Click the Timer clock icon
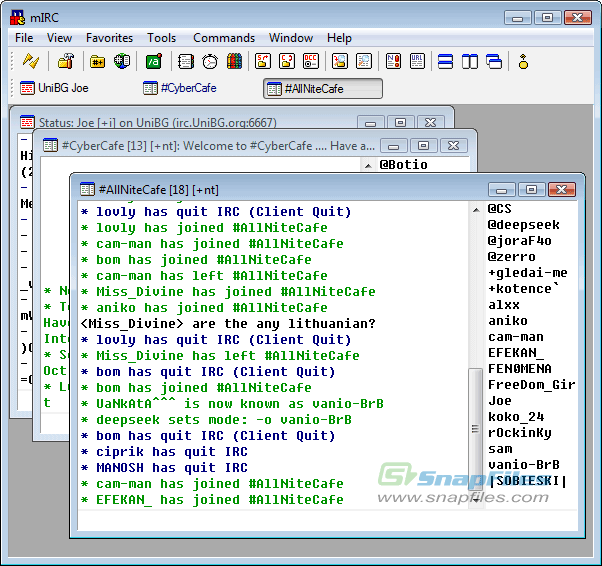Image resolution: width=602 pixels, height=566 pixels. tap(210, 61)
